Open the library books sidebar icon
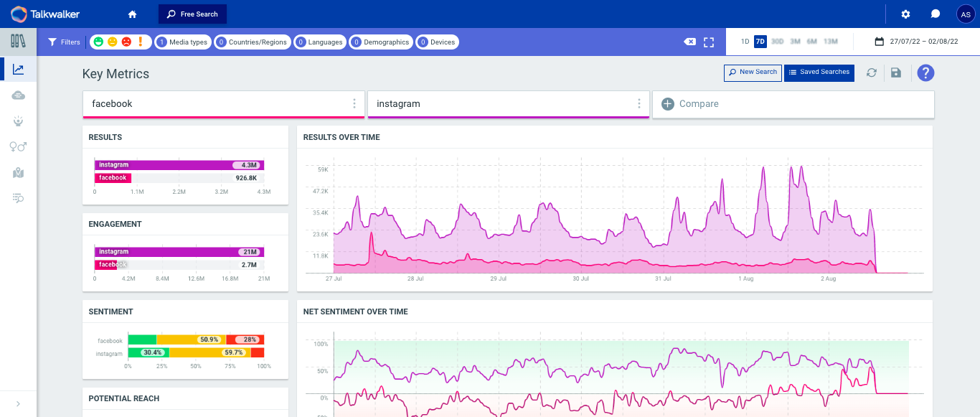 18,42
